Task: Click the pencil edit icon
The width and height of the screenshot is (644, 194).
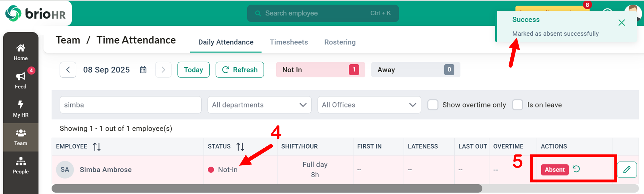Action: 627,170
